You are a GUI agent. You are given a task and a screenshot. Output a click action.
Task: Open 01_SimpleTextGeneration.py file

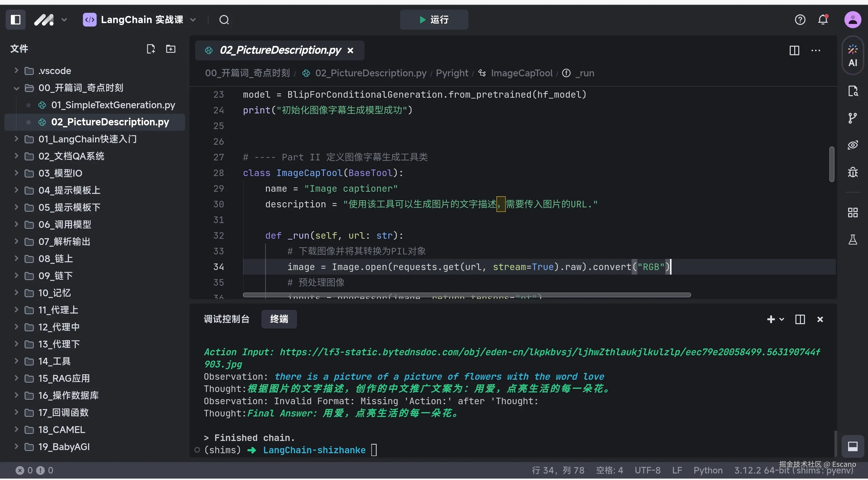point(113,105)
